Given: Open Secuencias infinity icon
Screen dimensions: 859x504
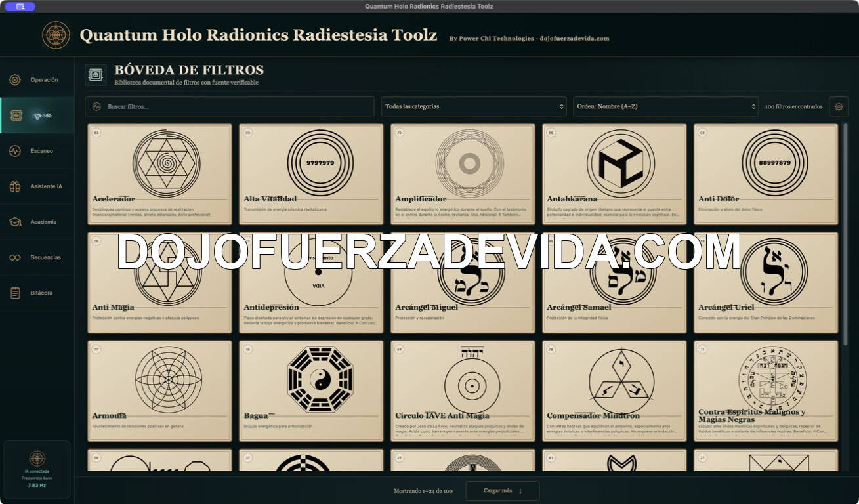Looking at the screenshot, I should [14, 257].
